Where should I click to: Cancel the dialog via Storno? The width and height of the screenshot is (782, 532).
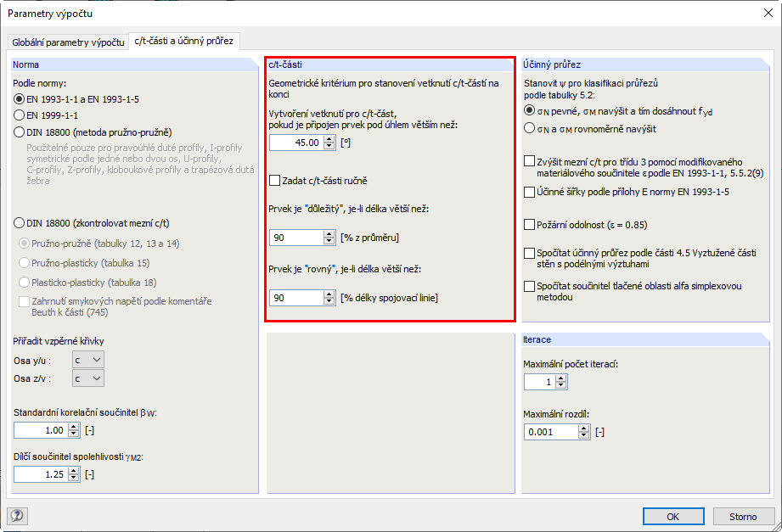coord(744,516)
